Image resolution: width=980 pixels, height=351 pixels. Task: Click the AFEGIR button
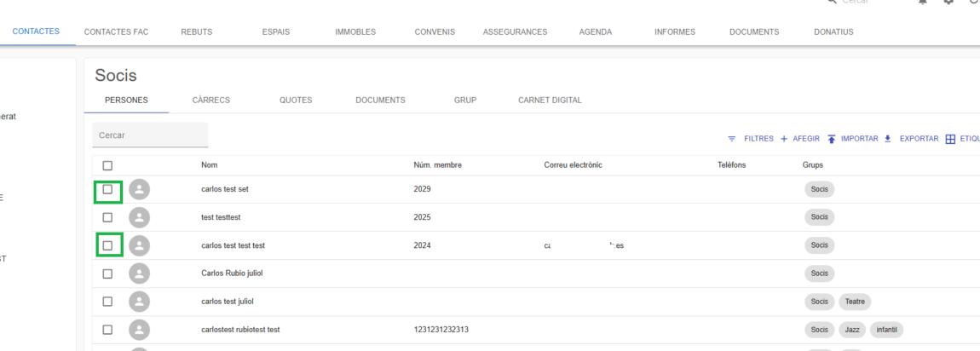tap(800, 139)
